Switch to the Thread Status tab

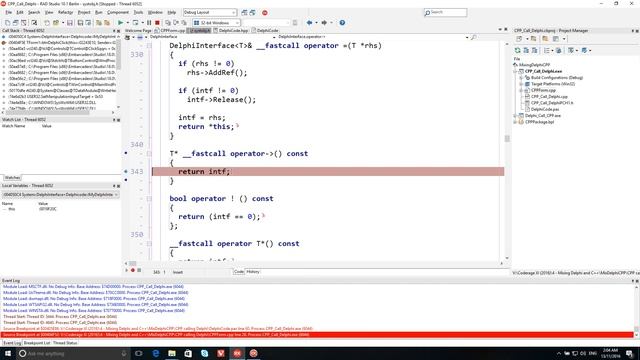coord(65,343)
